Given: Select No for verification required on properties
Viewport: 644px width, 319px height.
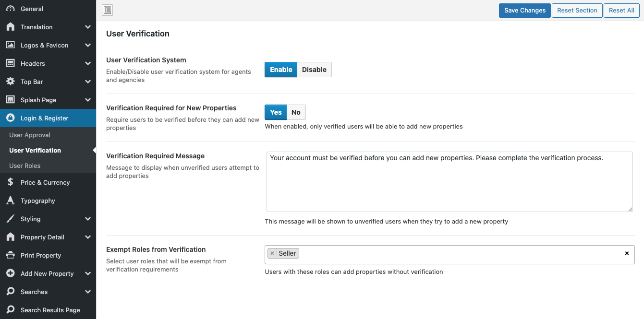Looking at the screenshot, I should tap(296, 112).
